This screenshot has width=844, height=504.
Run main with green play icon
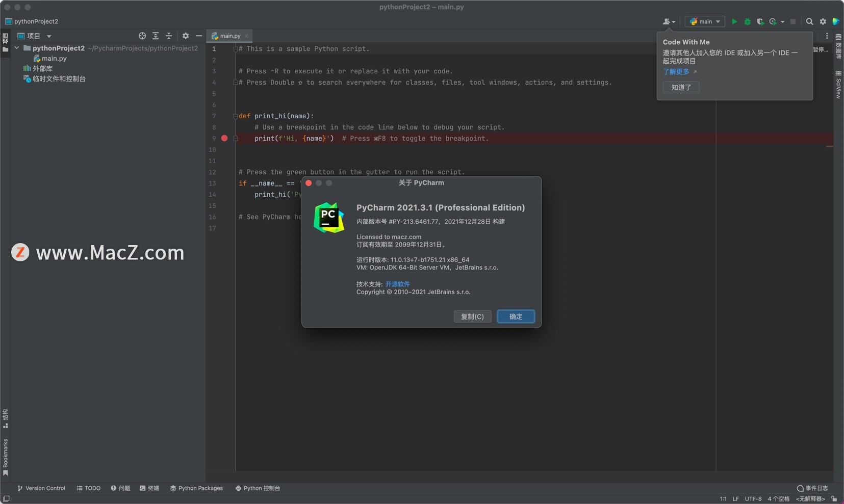pyautogui.click(x=734, y=21)
